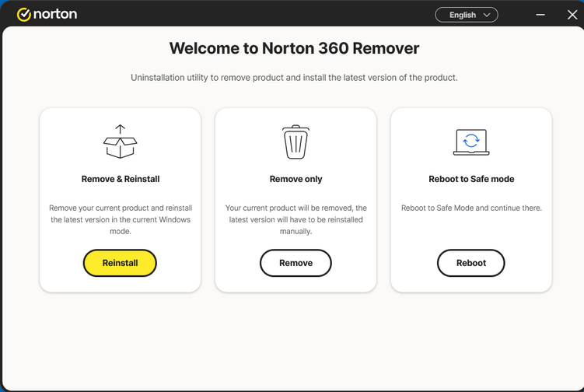Select the Remove only heading
The width and height of the screenshot is (584, 392).
click(295, 179)
